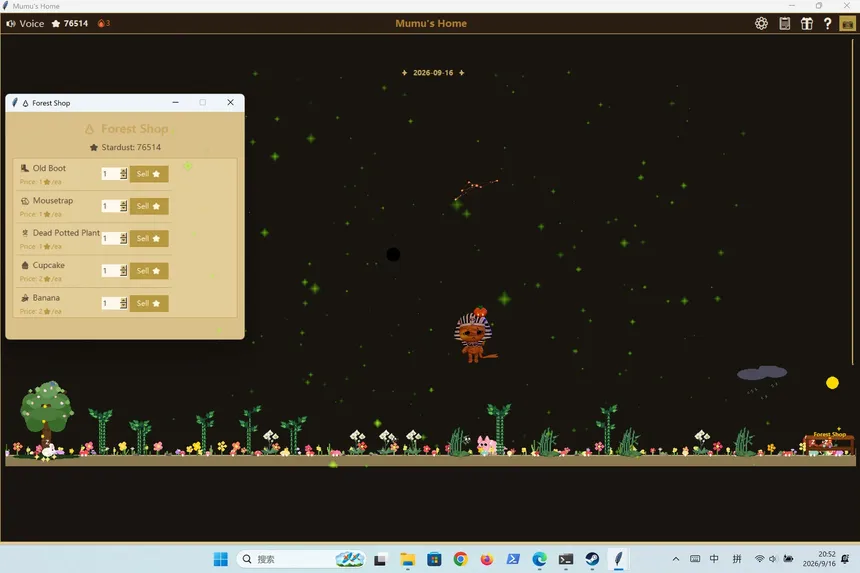Open the clipboard task list icon

point(785,24)
